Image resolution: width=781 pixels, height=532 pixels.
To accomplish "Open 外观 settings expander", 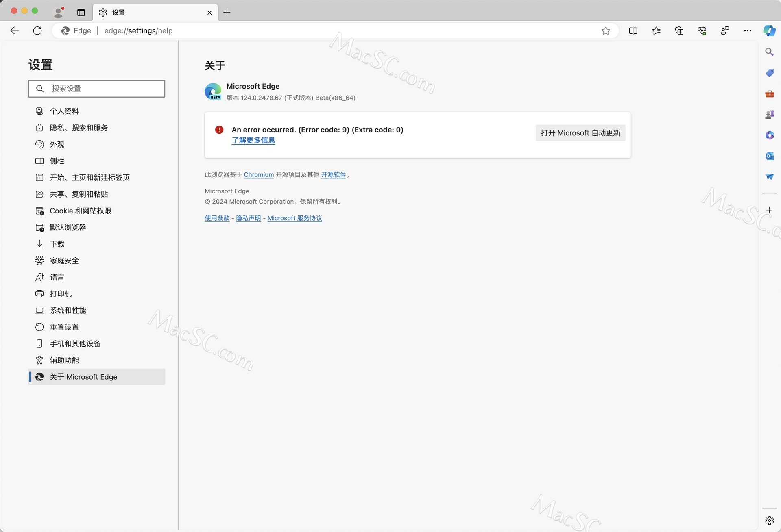I will coord(57,143).
